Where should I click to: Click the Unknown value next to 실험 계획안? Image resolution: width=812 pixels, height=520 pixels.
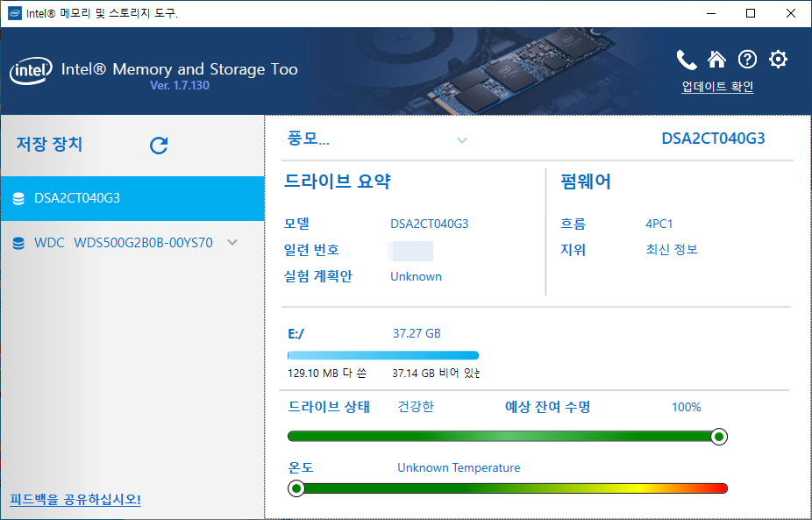[416, 276]
